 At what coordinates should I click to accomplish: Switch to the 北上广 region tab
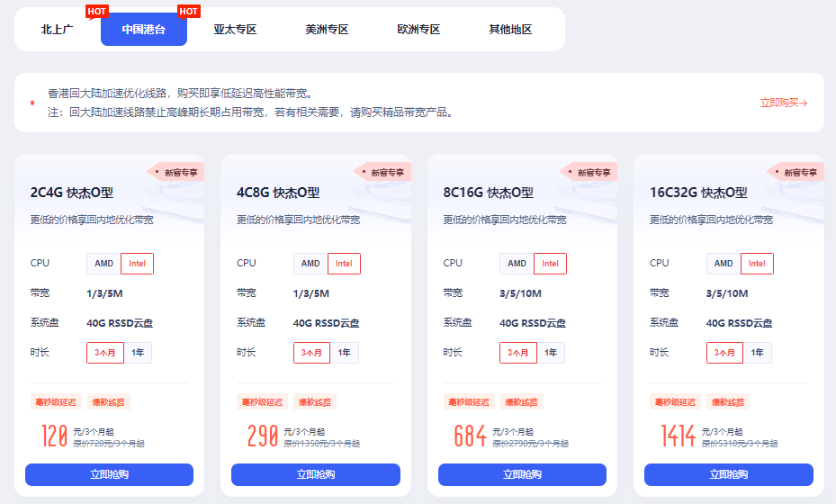(x=57, y=30)
